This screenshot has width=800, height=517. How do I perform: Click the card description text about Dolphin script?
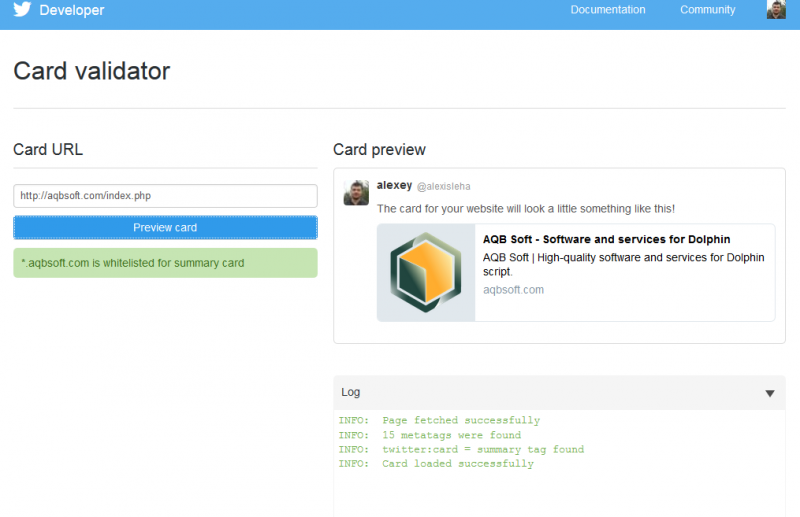tap(623, 264)
